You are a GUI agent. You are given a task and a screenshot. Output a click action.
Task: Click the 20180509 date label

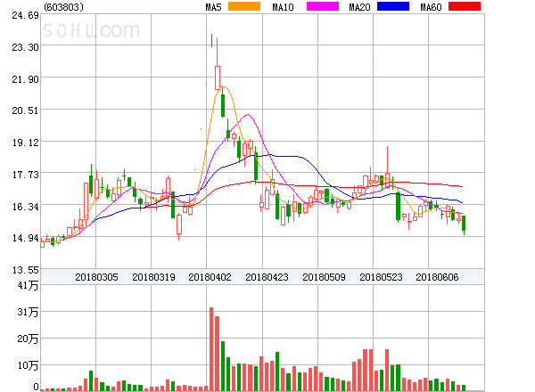pyautogui.click(x=324, y=277)
